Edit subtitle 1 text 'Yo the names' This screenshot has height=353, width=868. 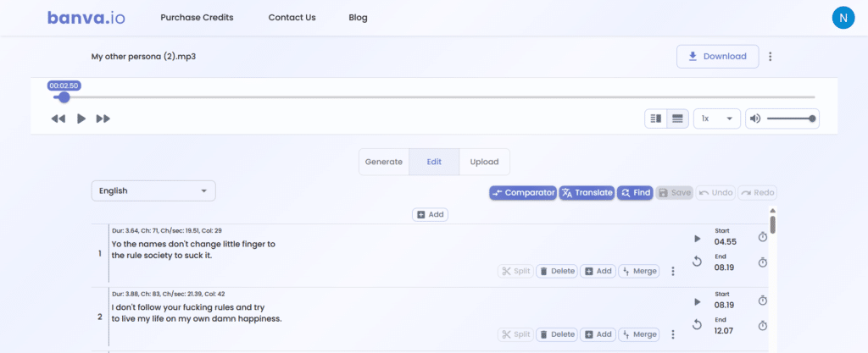[194, 250]
